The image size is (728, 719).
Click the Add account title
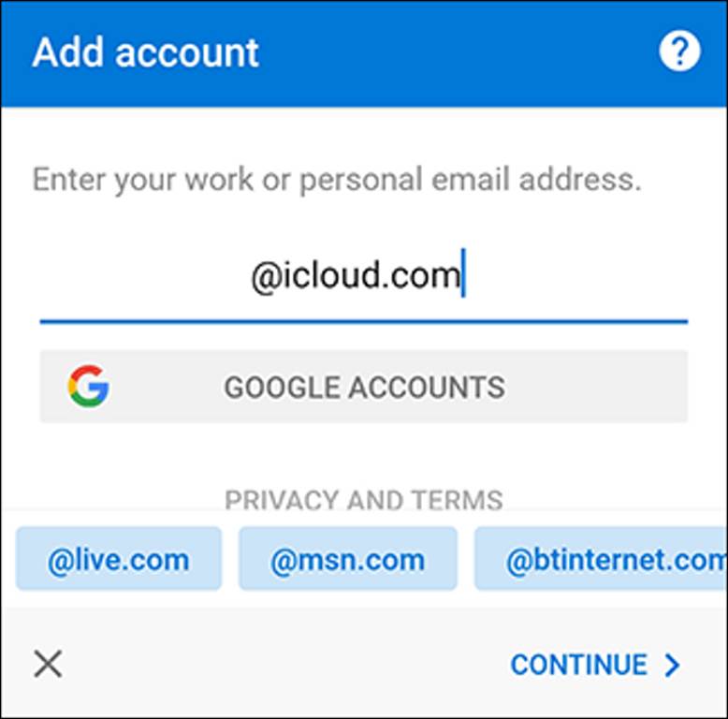(146, 52)
